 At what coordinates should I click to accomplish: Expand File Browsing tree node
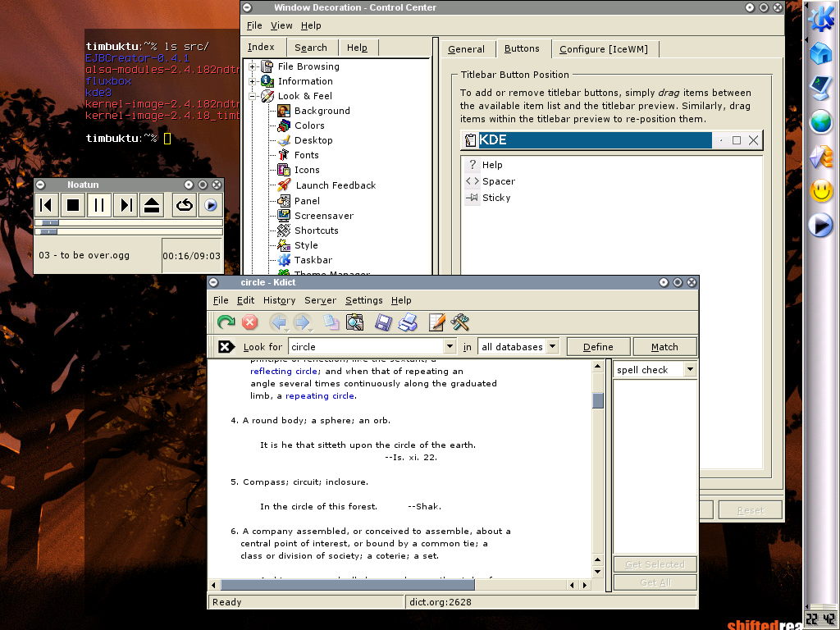253,67
